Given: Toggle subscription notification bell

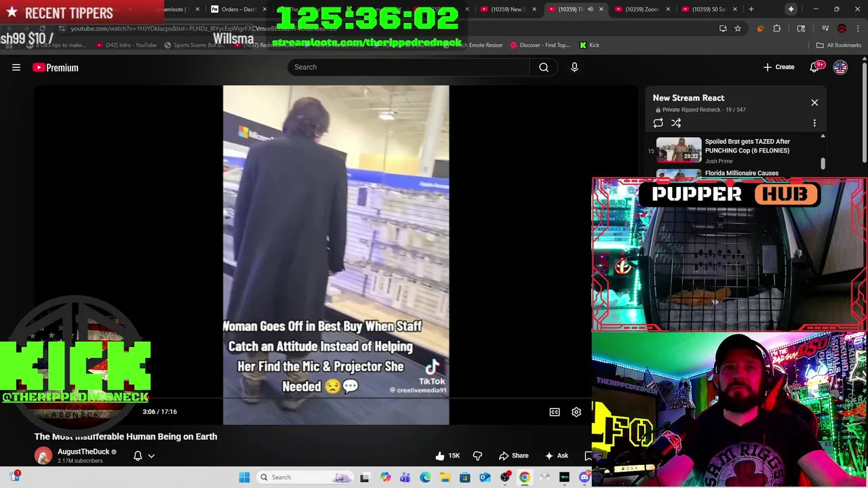Looking at the screenshot, I should (138, 455).
